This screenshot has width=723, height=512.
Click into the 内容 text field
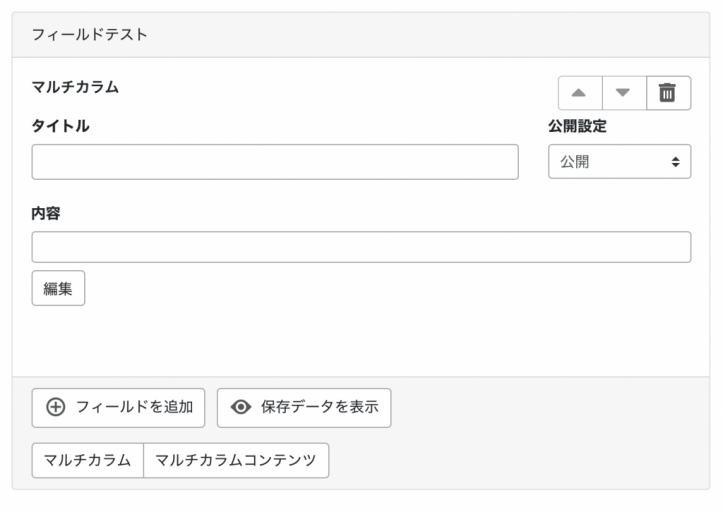[361, 247]
